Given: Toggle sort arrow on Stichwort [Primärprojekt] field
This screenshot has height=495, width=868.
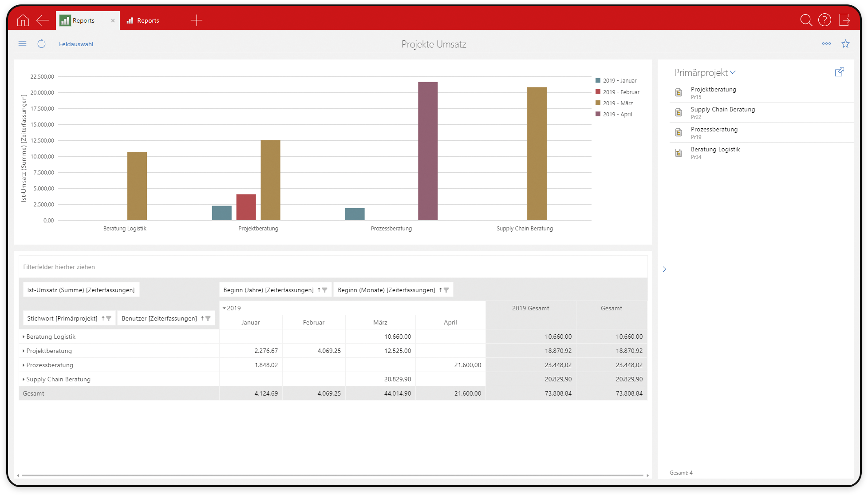Looking at the screenshot, I should [x=103, y=318].
